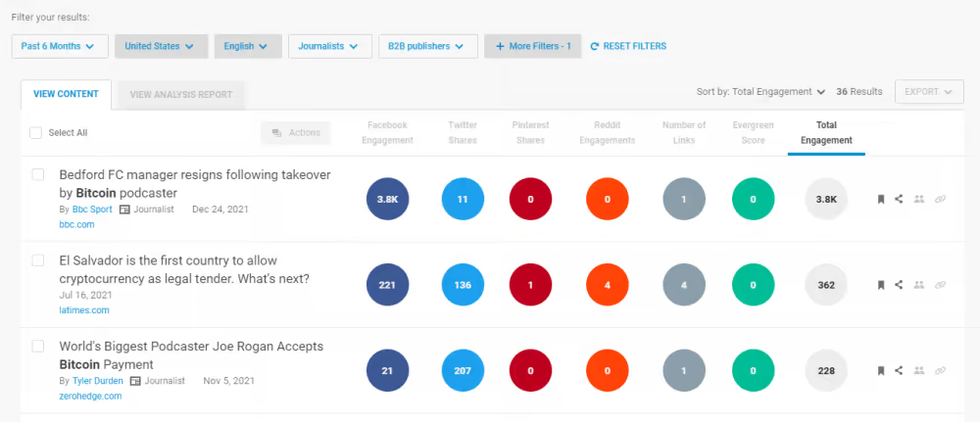Share the Joe Rogan Bitcoin article

[899, 371]
